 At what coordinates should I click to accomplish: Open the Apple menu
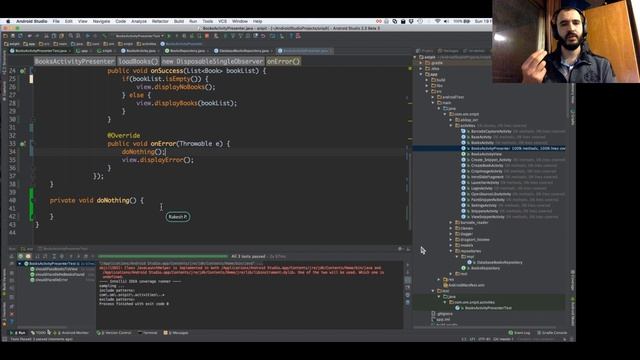click(8, 21)
